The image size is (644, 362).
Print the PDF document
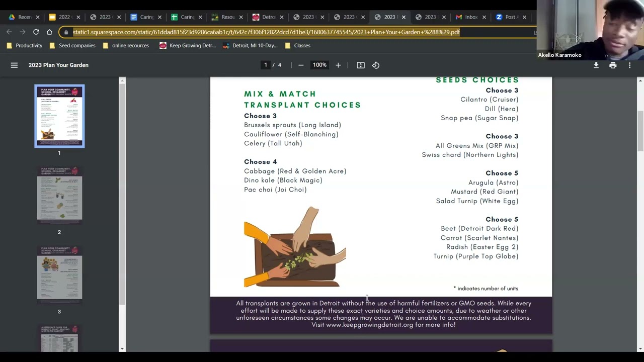pos(613,65)
